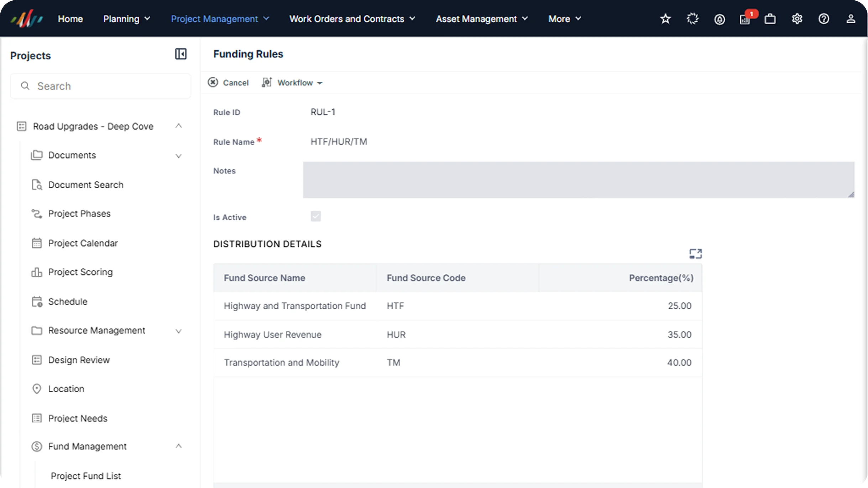The image size is (868, 488).
Task: Open Project Phases in the sidebar
Action: 79,214
